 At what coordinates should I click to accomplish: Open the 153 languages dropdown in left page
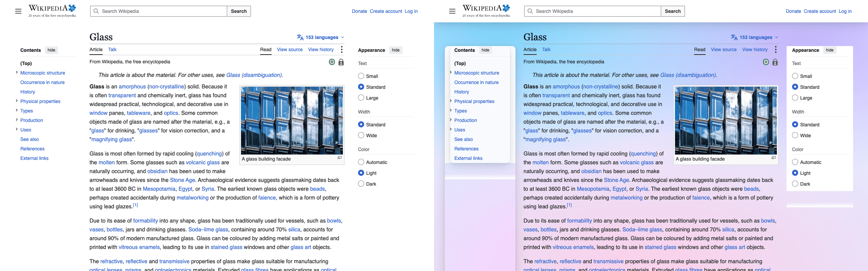(321, 37)
